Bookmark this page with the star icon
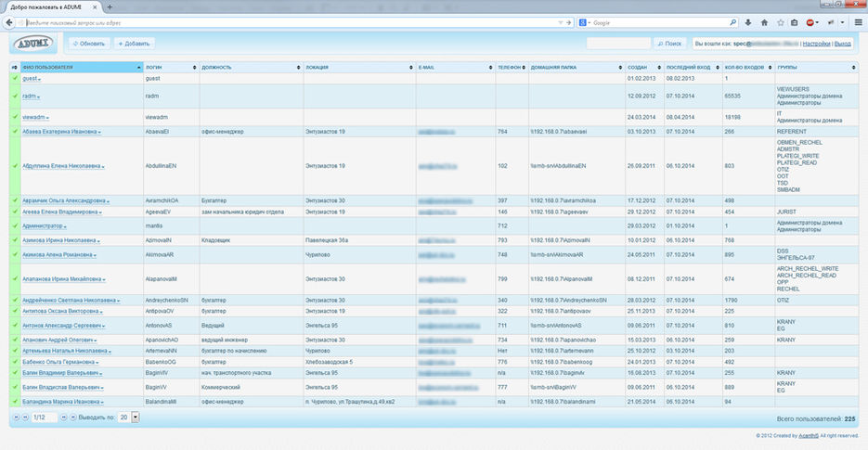Screen dimensions: 868x450 pyautogui.click(x=781, y=22)
